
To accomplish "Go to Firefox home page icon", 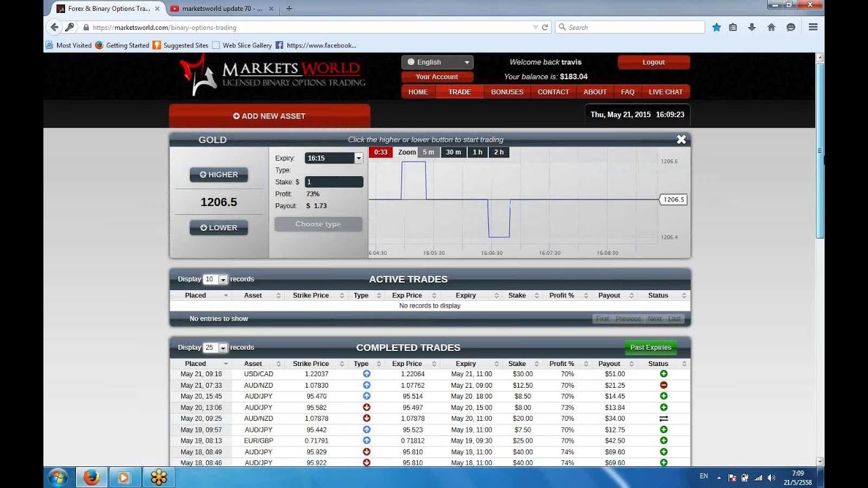I will pyautogui.click(x=771, y=27).
